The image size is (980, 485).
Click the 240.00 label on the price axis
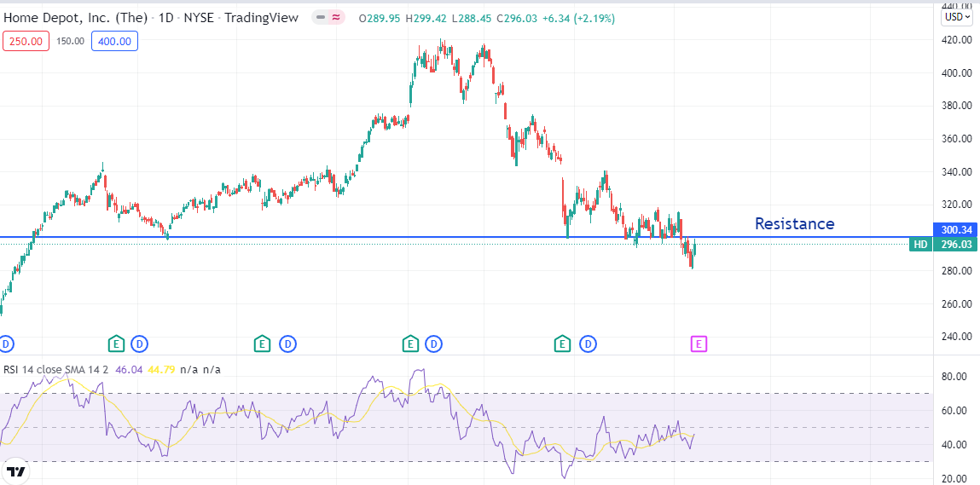point(957,337)
